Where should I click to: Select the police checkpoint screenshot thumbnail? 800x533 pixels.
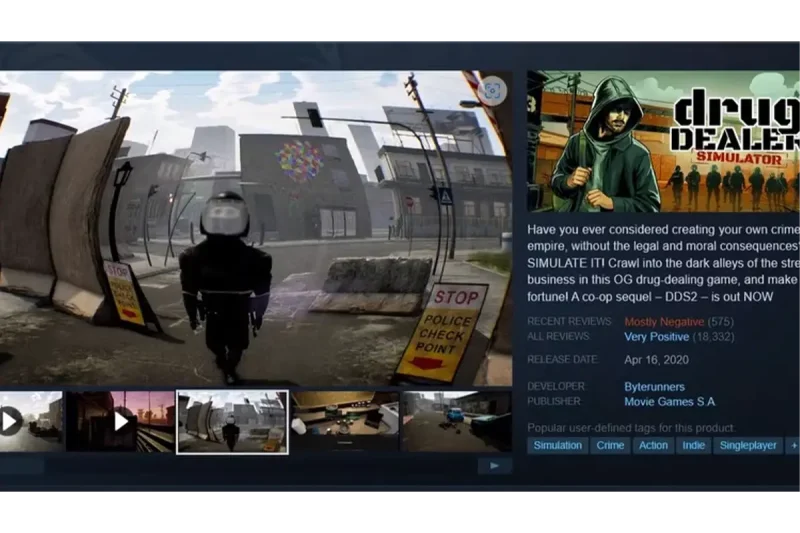tap(232, 422)
